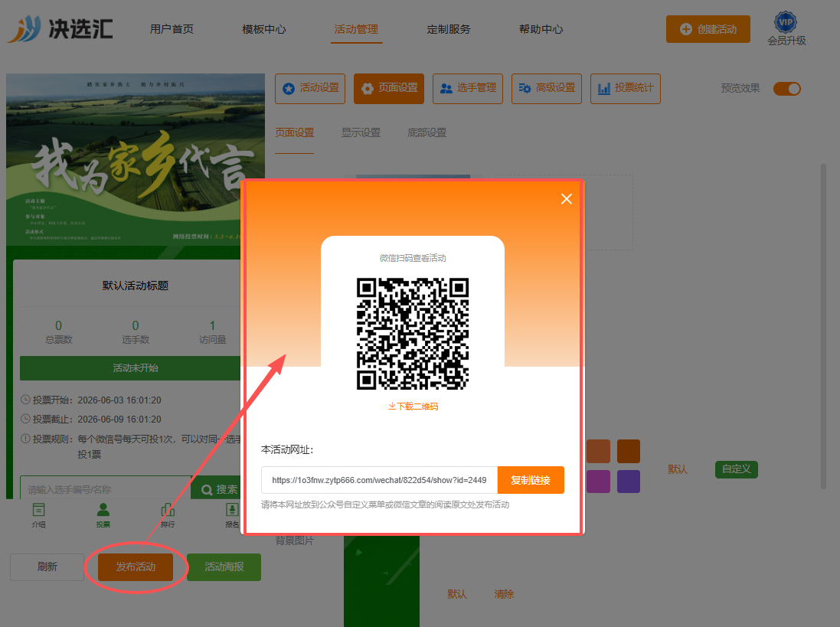Click the green 自定义 button

coord(736,469)
